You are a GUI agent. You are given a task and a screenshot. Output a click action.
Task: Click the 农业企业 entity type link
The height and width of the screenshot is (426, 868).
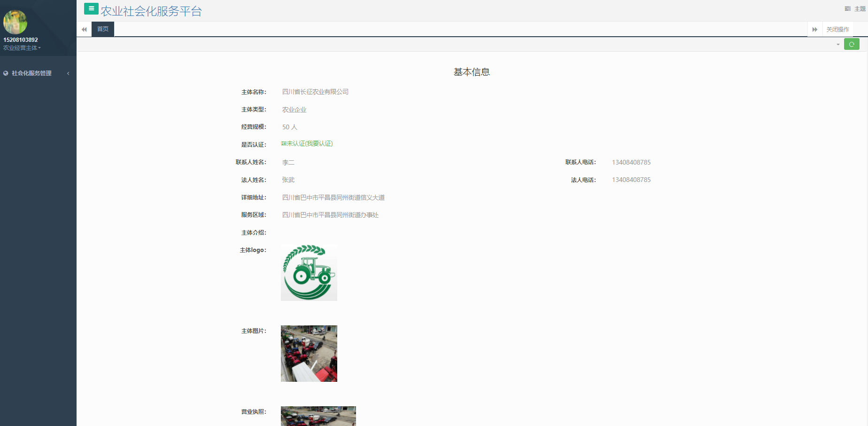[x=294, y=110]
